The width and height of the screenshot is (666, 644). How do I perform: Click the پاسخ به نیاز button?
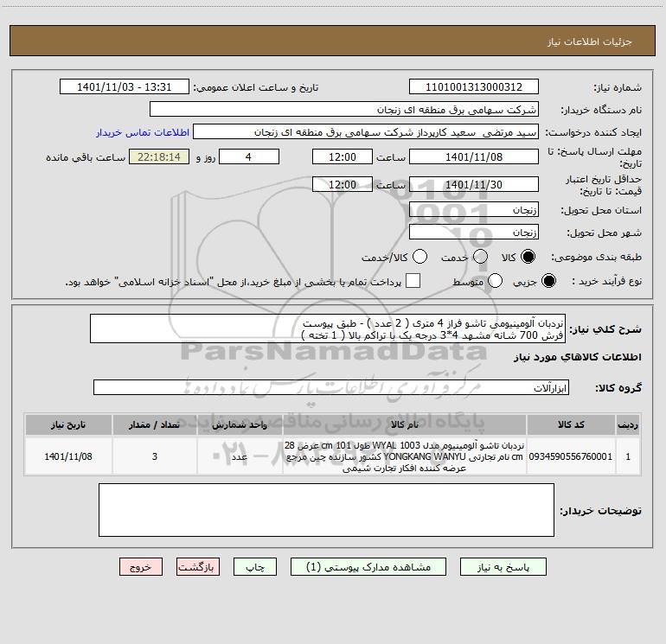coord(503,567)
